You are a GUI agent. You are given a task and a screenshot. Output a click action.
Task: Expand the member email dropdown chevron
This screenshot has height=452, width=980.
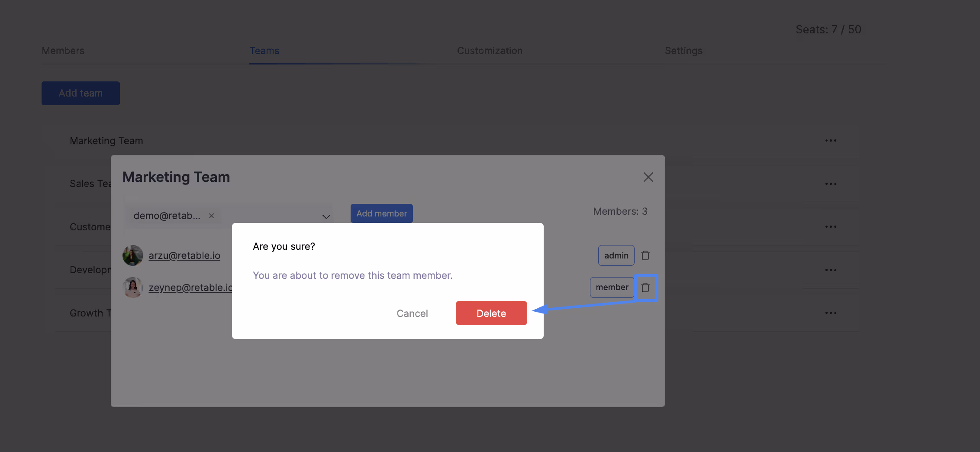pyautogui.click(x=326, y=216)
